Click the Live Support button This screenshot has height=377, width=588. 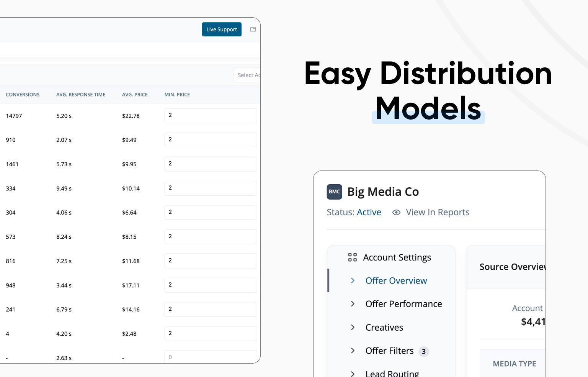click(222, 30)
